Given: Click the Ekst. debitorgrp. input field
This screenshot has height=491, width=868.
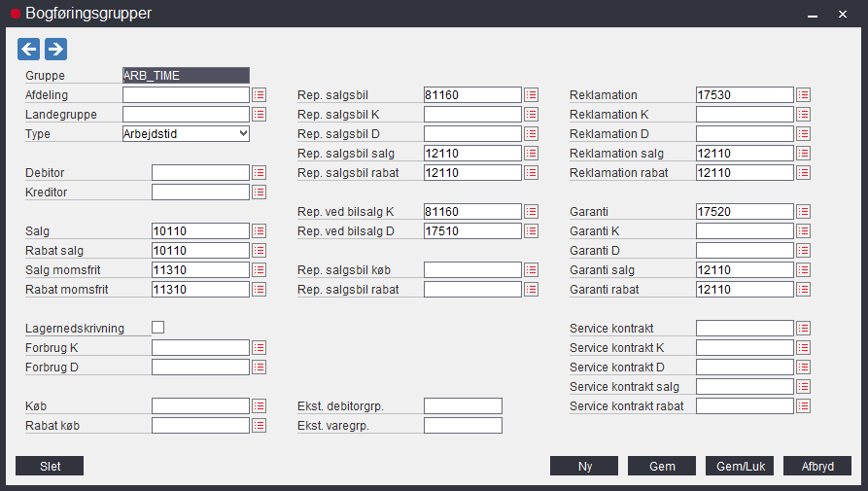Looking at the screenshot, I should coord(464,406).
